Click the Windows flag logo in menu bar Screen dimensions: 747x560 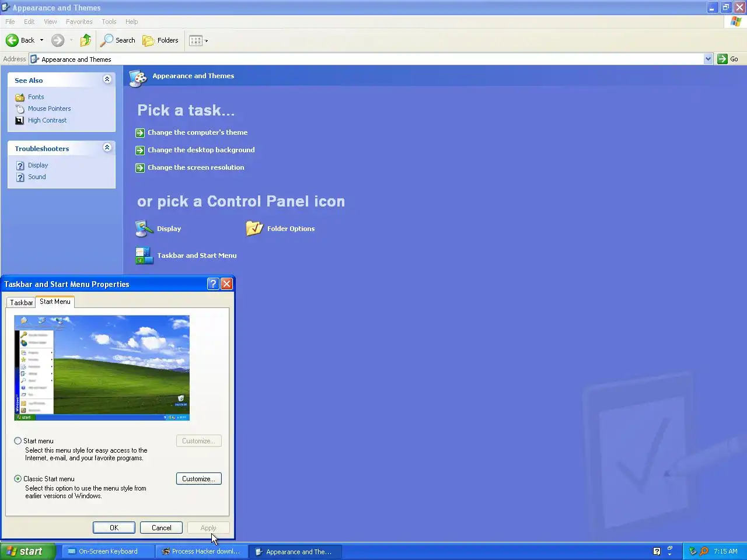pyautogui.click(x=736, y=22)
